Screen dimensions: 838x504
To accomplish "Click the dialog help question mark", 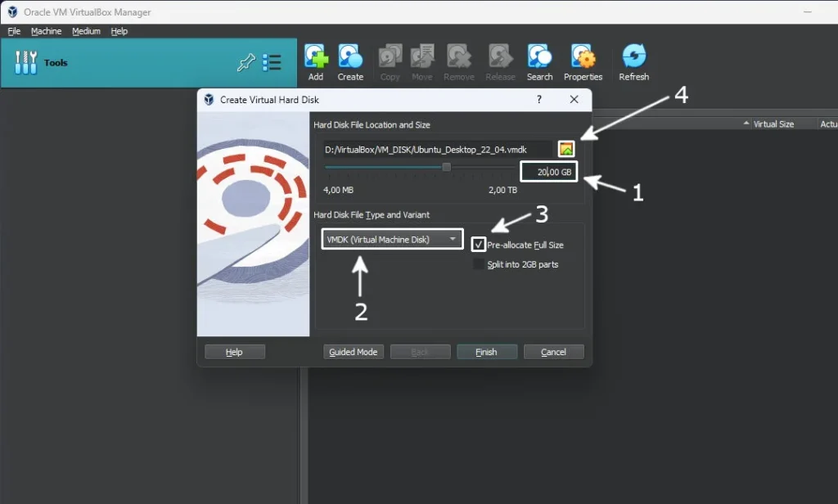I will [538, 100].
